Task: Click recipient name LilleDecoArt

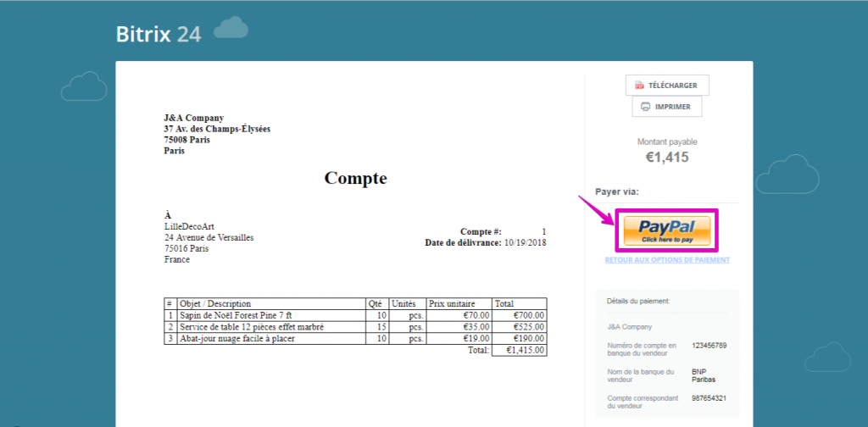Action: [x=189, y=227]
